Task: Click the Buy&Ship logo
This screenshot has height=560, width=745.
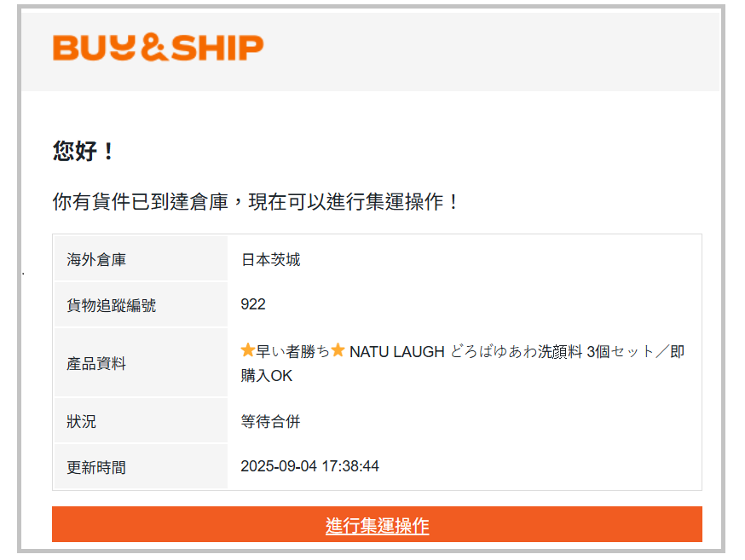Action: pyautogui.click(x=158, y=48)
